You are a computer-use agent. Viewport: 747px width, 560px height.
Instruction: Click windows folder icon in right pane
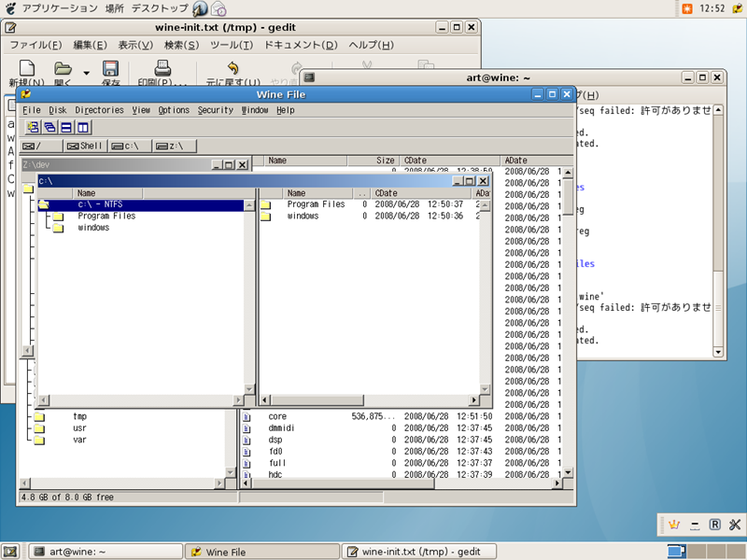(x=266, y=217)
